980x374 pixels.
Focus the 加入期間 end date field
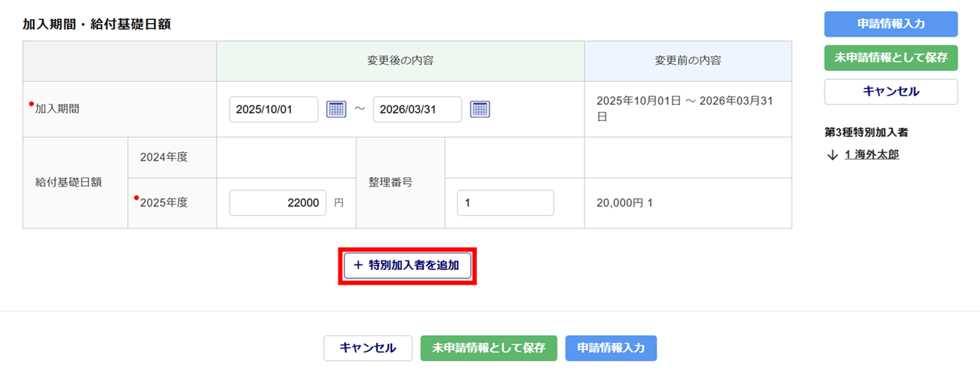417,109
